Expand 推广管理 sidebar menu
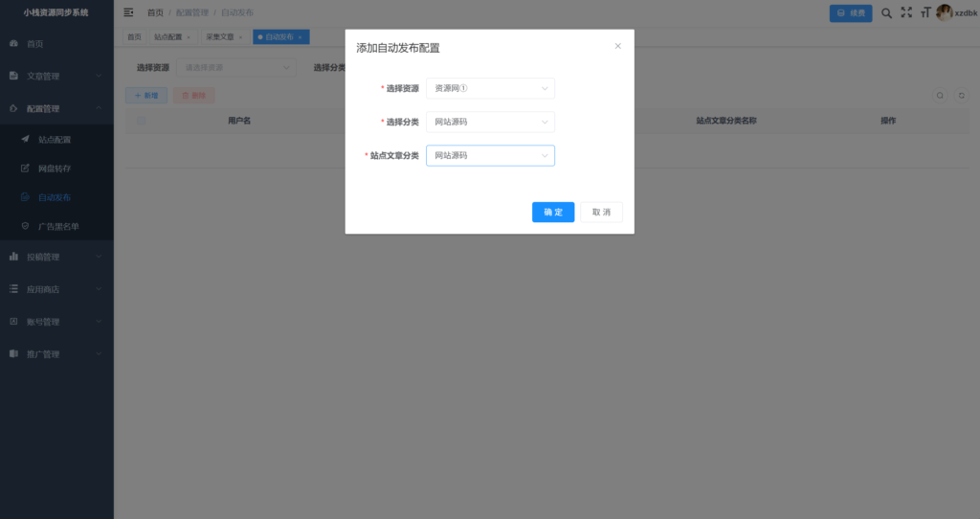Viewport: 980px width, 519px height. (56, 354)
